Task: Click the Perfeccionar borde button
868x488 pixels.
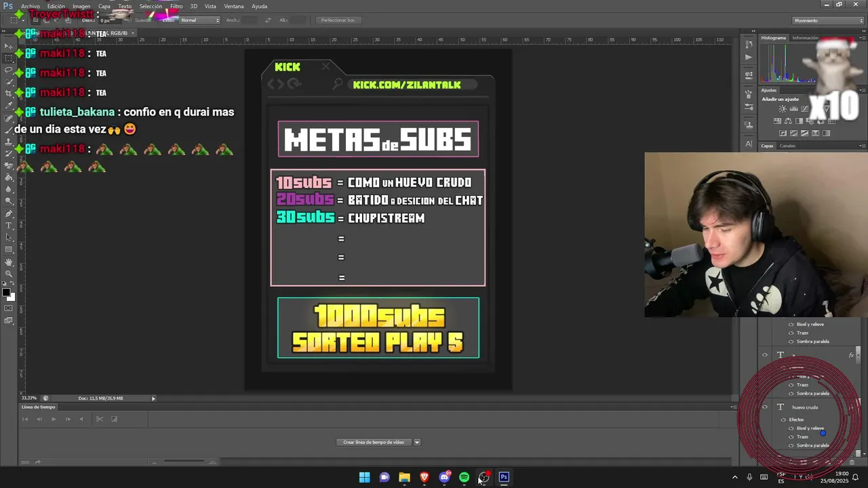Action: [x=338, y=20]
